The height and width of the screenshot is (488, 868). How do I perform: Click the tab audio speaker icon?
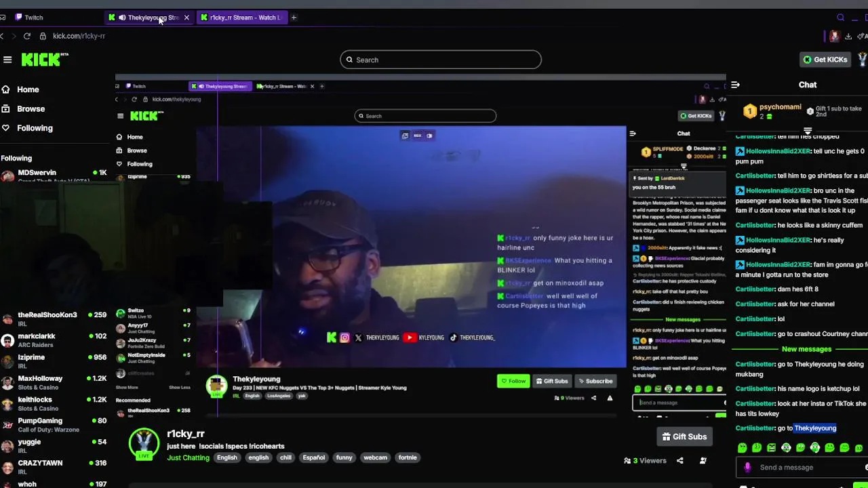[x=122, y=18]
